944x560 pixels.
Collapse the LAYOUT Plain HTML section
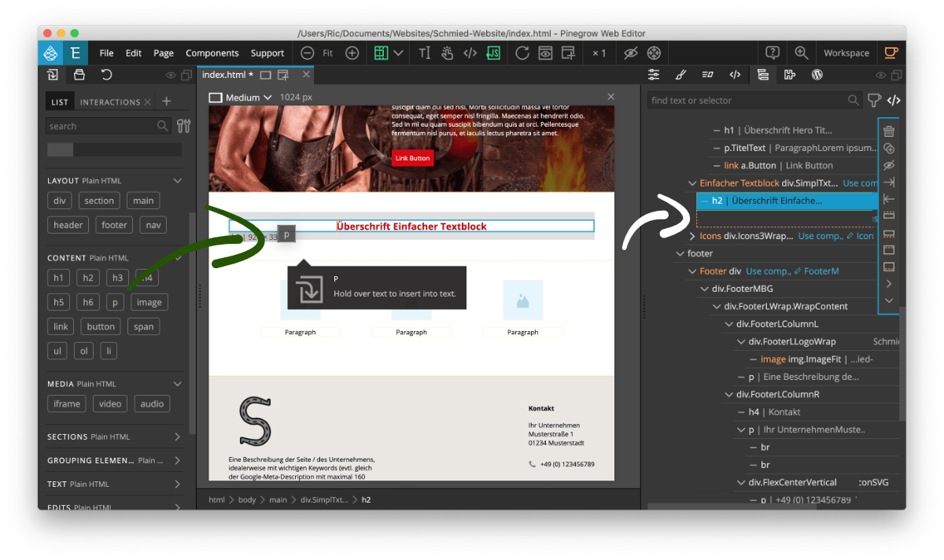(x=177, y=180)
